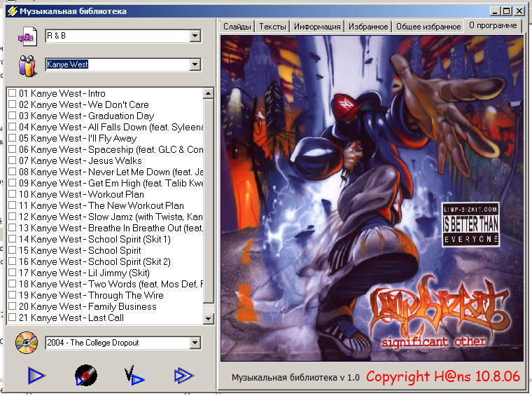Image resolution: width=532 pixels, height=396 pixels.
Task: Click 'Музыкальная библиотека v 1.0' version label
Action: 295,377
